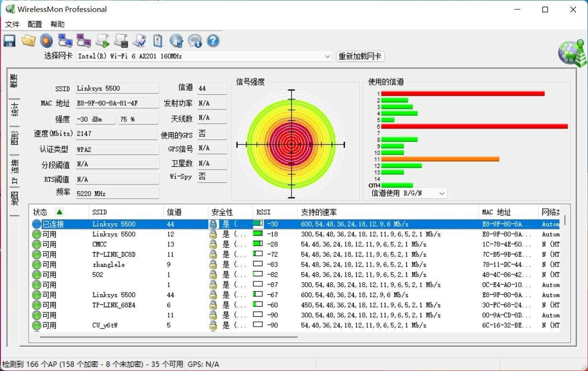Viewport: 588px width, 371px height.
Task: Sort by the MAC 地址 column header
Action: pos(509,212)
